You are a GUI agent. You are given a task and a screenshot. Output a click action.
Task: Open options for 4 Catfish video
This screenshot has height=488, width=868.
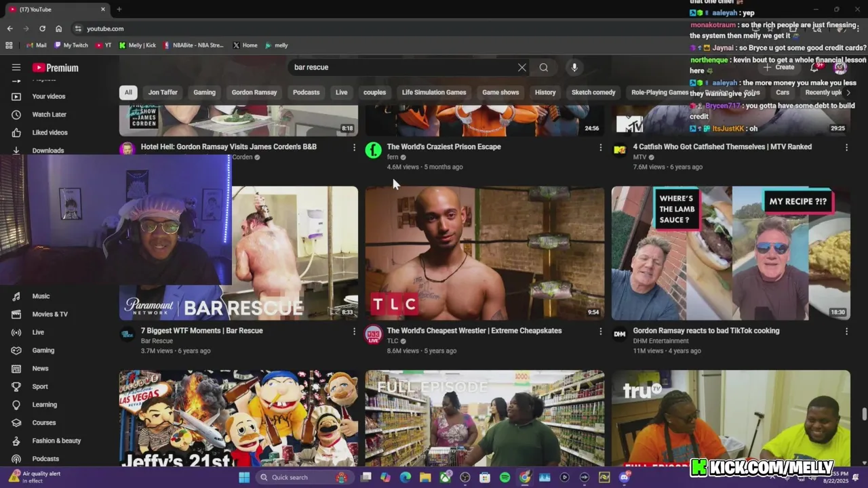(846, 147)
